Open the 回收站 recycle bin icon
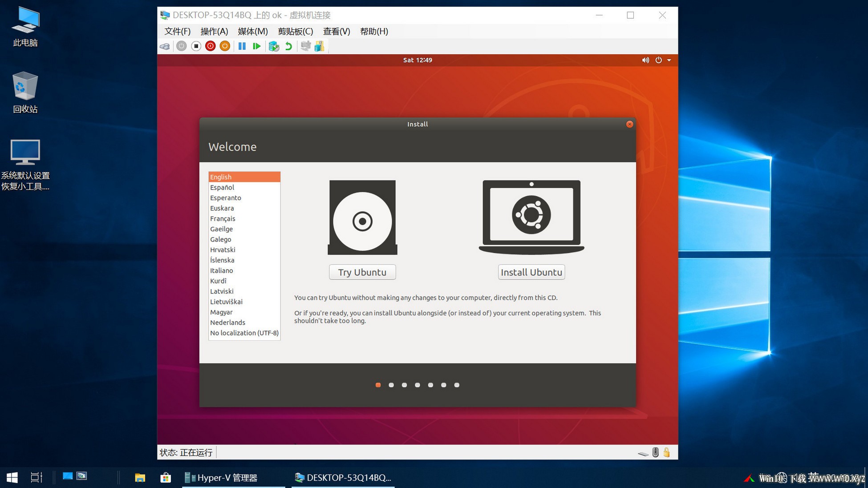Viewport: 868px width, 488px height. point(25,92)
